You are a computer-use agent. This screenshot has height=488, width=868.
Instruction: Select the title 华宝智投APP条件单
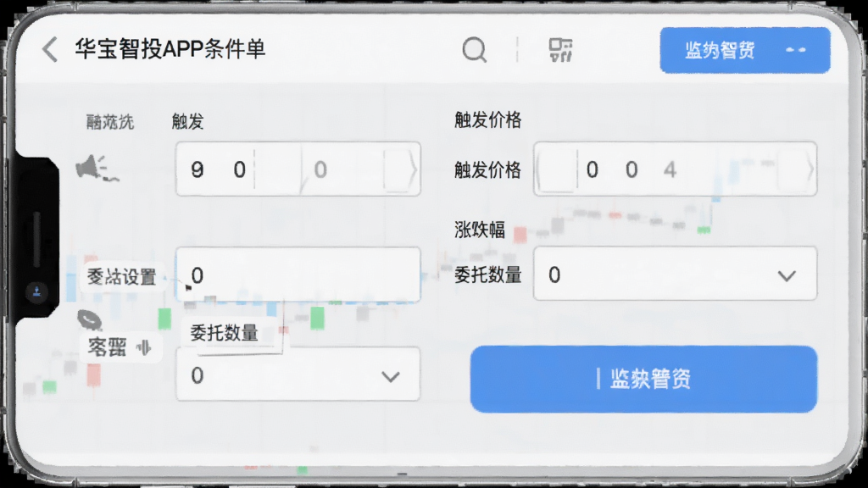click(170, 49)
